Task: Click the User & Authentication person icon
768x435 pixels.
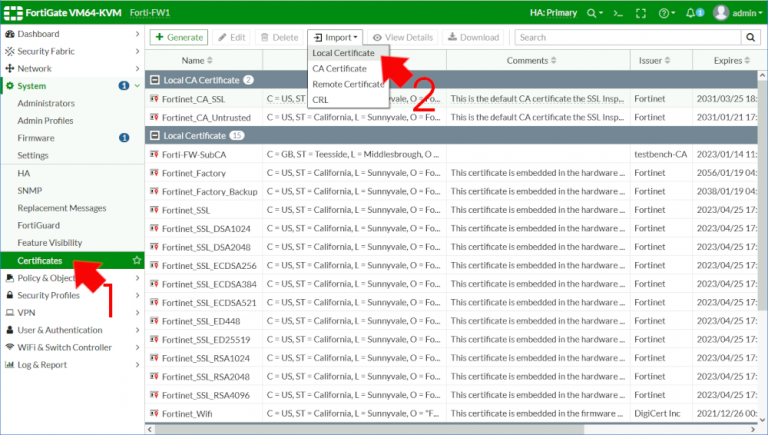Action: tap(9, 330)
